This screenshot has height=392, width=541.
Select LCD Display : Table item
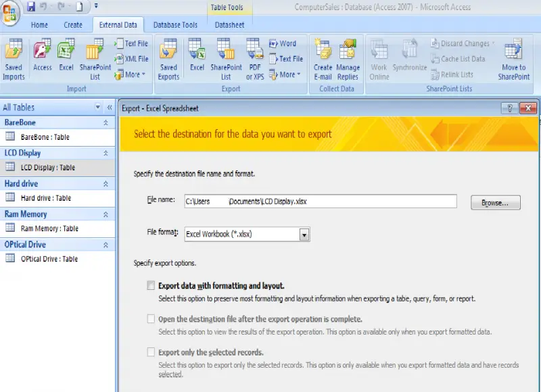coord(57,168)
